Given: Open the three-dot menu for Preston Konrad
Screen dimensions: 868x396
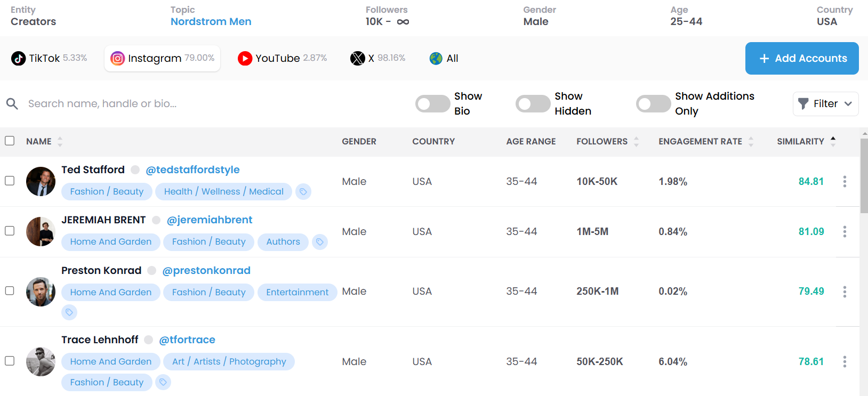Looking at the screenshot, I should 844,292.
